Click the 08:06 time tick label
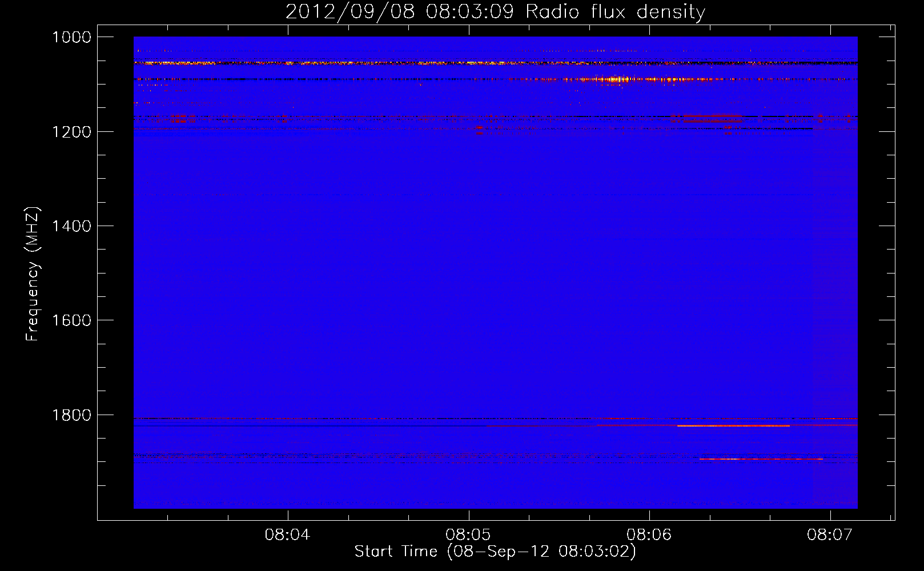Screen dimensions: 924x571 tap(649, 534)
